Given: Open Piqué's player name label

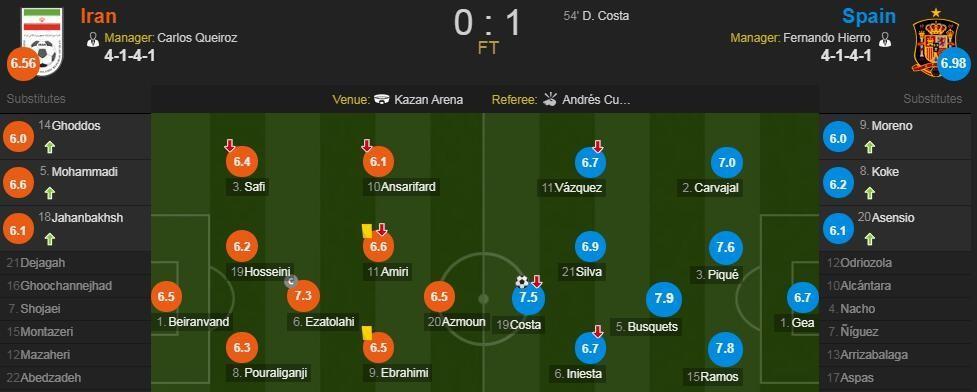Looking at the screenshot, I should pyautogui.click(x=717, y=275).
